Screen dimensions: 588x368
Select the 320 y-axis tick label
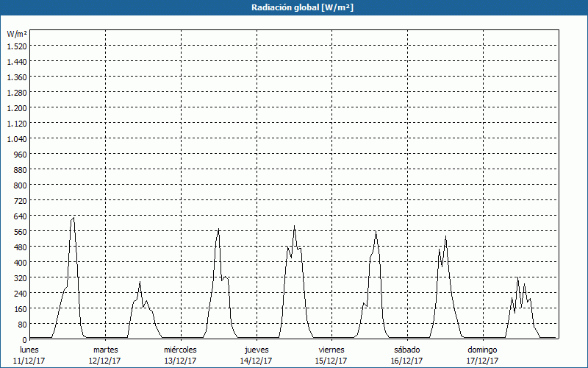(x=19, y=277)
